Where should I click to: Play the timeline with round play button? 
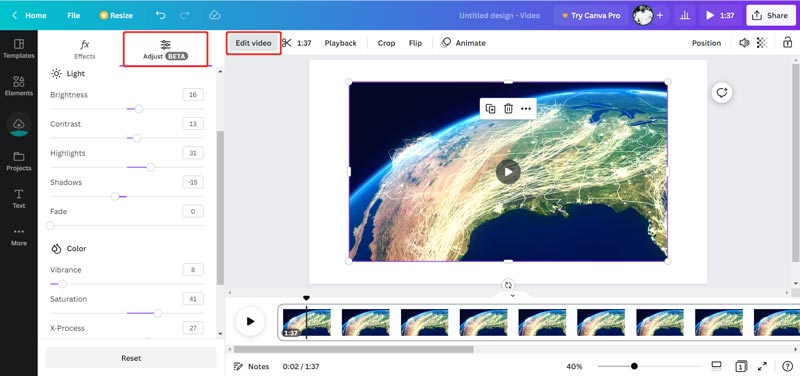pyautogui.click(x=250, y=321)
